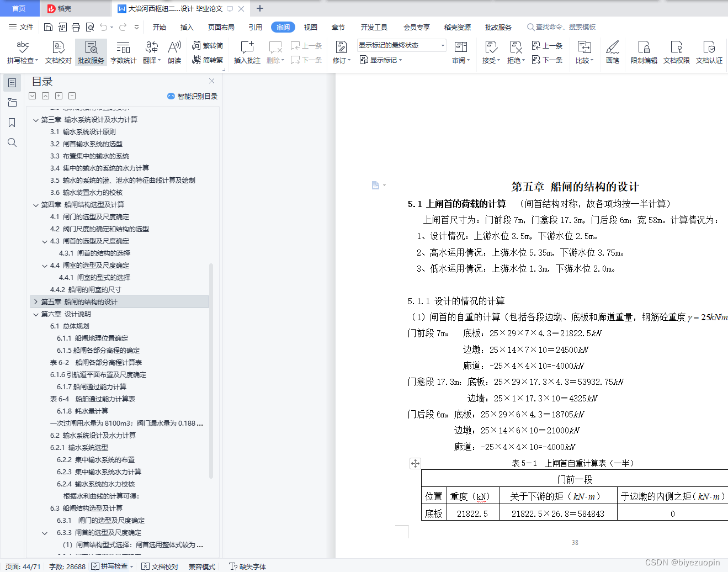Jump to 6.2.1 输水系统选型 in outline
This screenshot has height=572, width=728.
(79, 448)
